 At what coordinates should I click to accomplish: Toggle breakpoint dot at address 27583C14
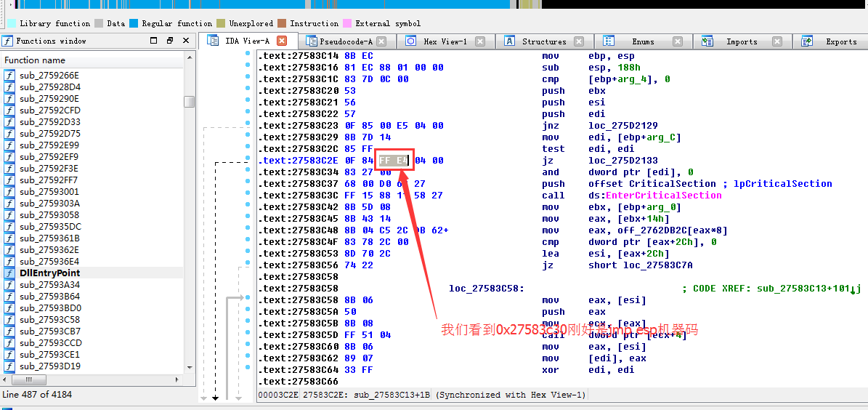[x=248, y=55]
